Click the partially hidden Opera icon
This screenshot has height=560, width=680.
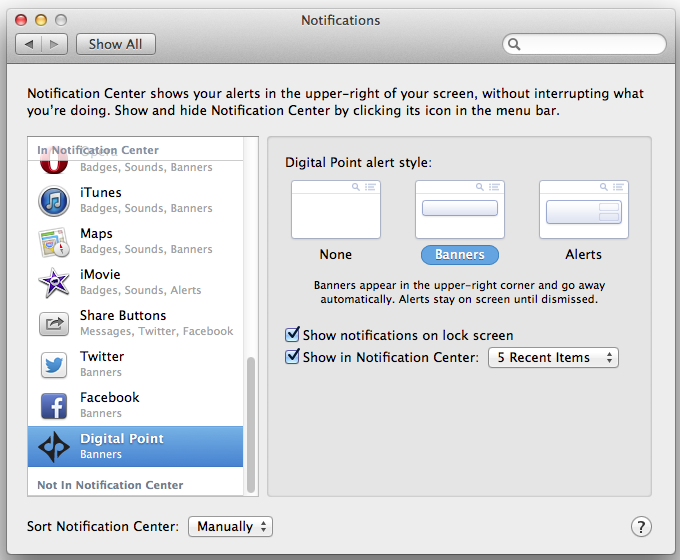click(54, 167)
